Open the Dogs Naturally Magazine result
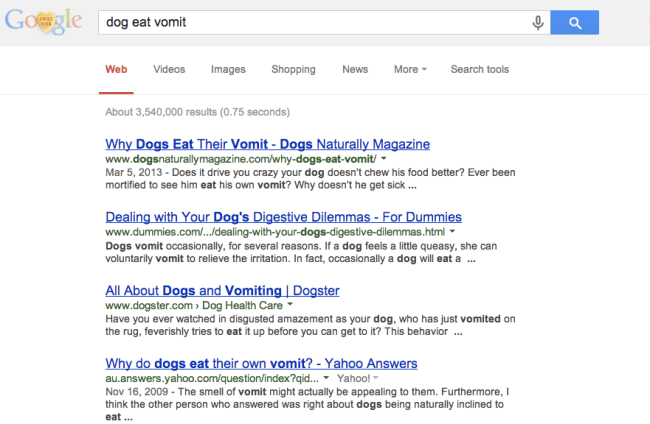Screen dimensions: 650x424 [x=267, y=144]
